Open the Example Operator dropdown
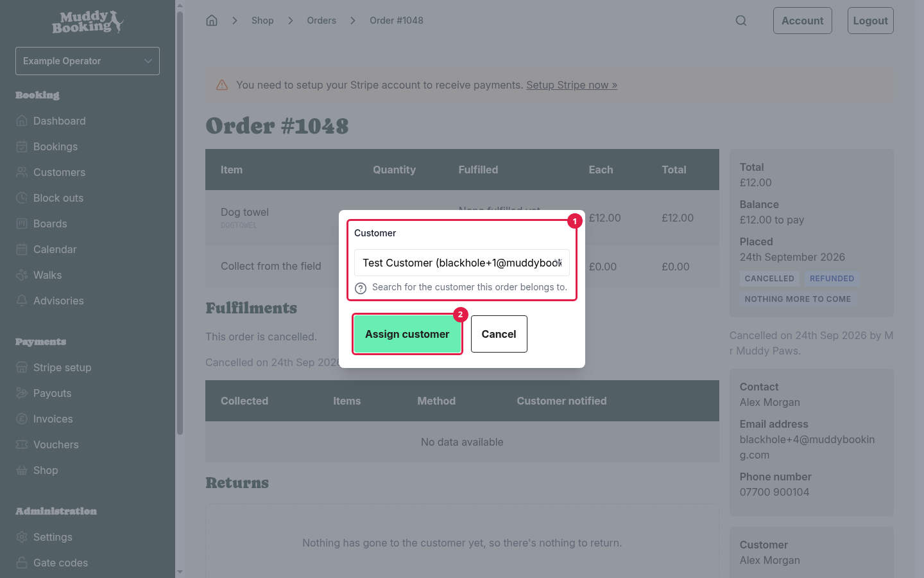 (x=87, y=61)
